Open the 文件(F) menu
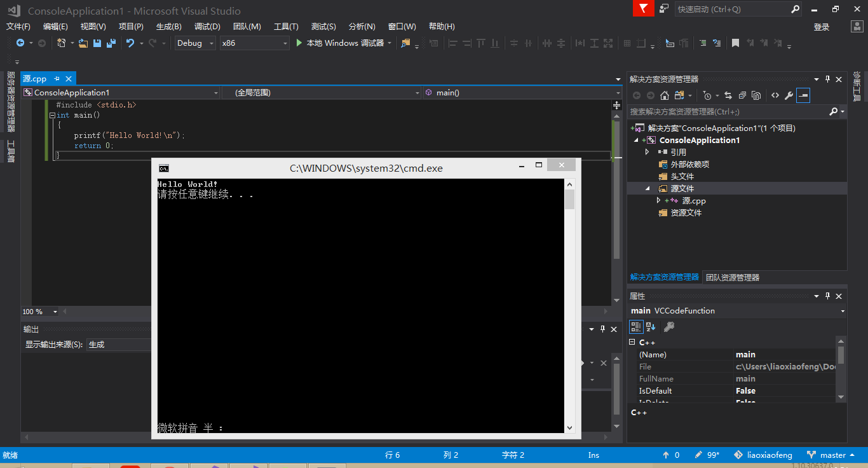Viewport: 868px width, 468px height. 18,27
